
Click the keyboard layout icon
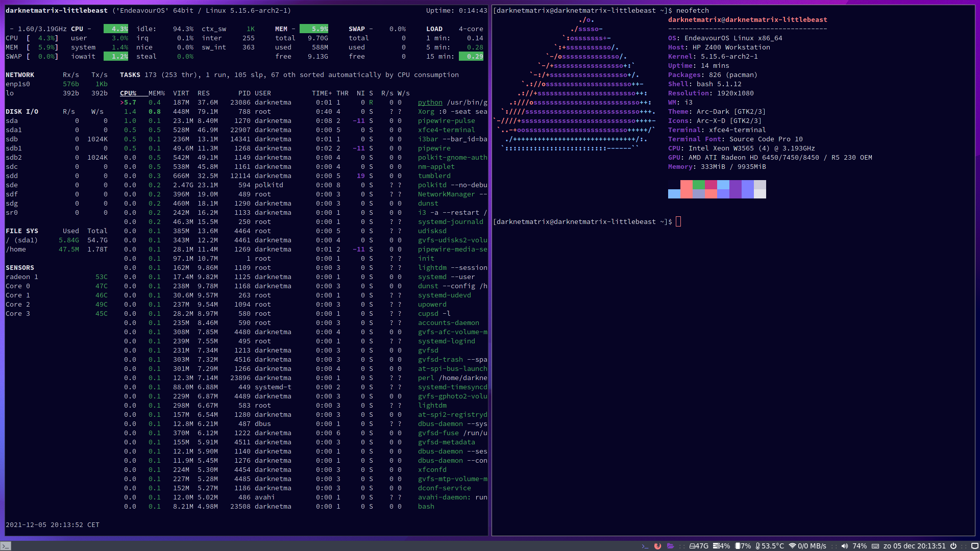[875, 546]
